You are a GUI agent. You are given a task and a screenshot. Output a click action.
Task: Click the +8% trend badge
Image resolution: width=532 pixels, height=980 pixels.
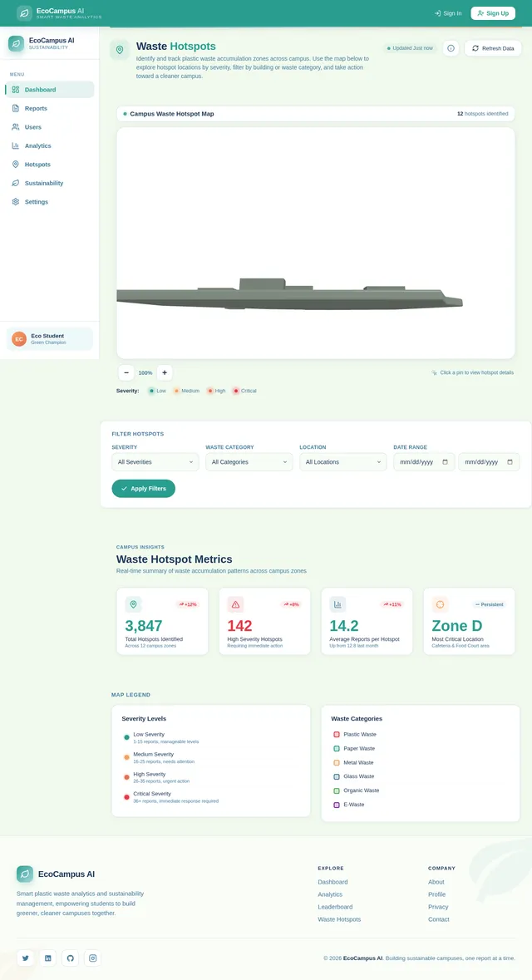click(x=291, y=604)
